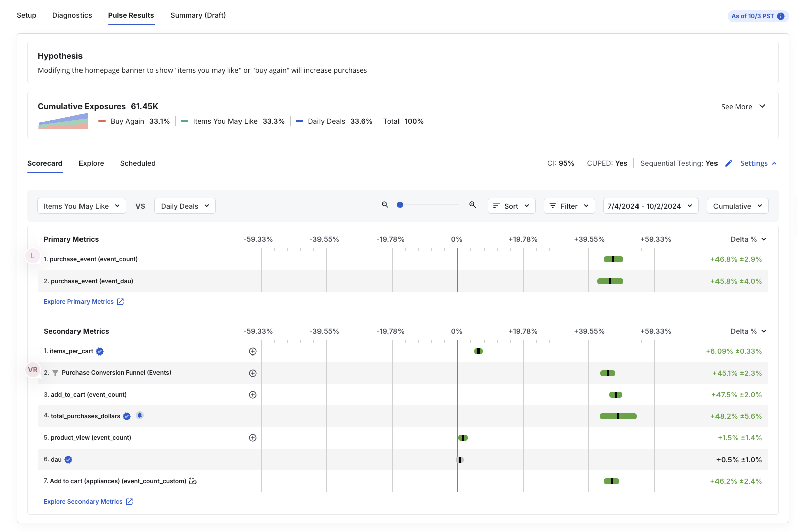The height and width of the screenshot is (532, 797).
Task: Click the L avatar beside purchase_event row
Action: [33, 256]
